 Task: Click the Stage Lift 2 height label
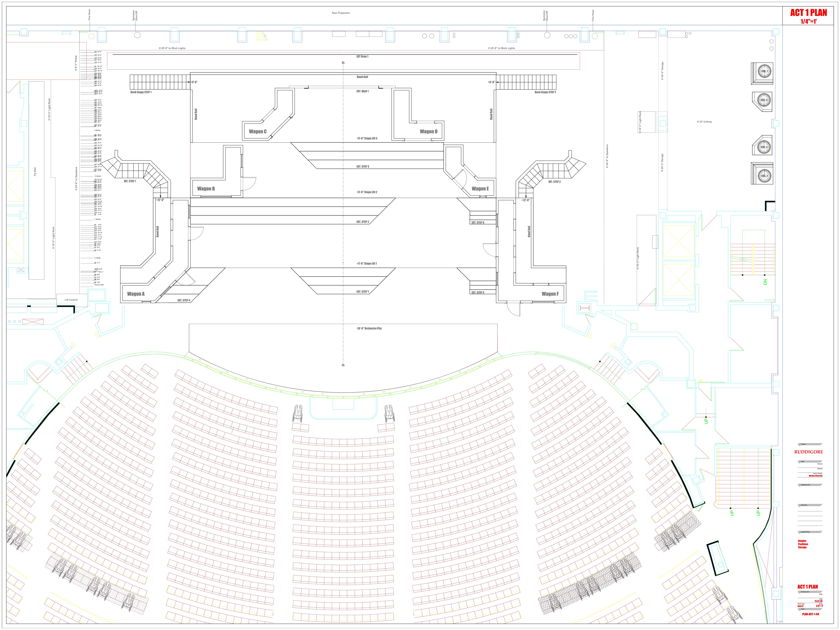[x=367, y=192]
